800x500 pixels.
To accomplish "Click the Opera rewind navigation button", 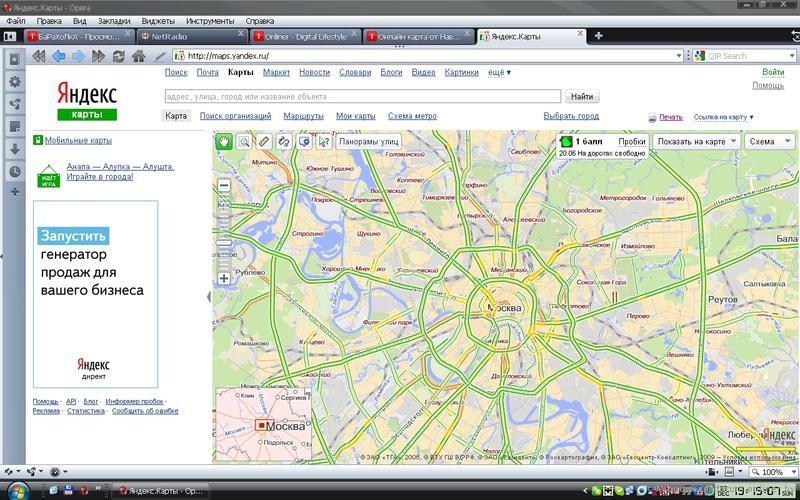I will coord(38,56).
